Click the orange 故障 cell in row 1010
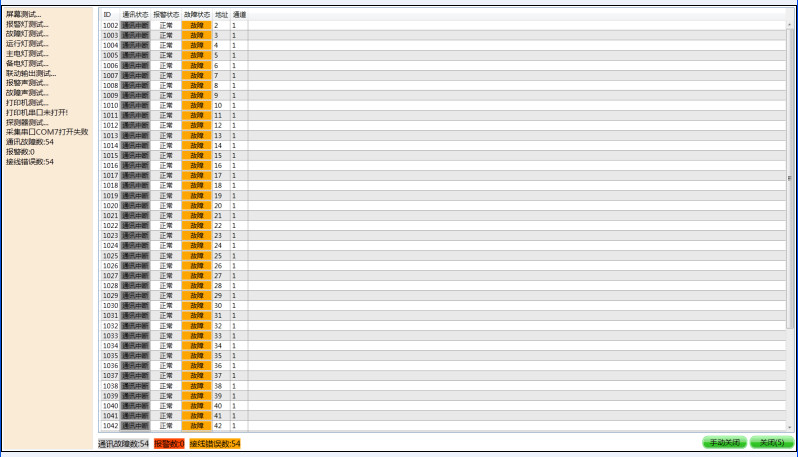 click(x=197, y=105)
